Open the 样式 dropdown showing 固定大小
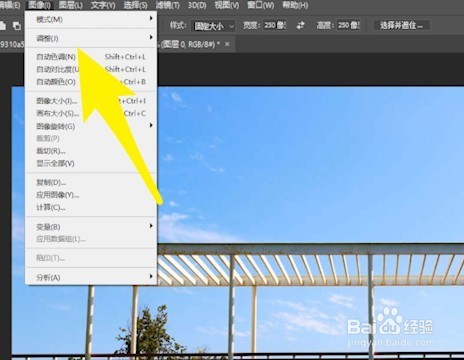464x360 pixels. pyautogui.click(x=214, y=26)
